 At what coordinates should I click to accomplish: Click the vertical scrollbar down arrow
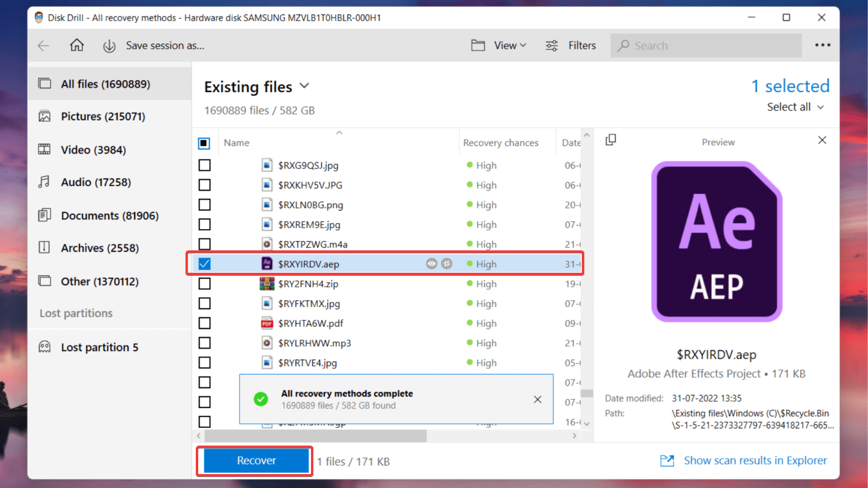coord(586,423)
